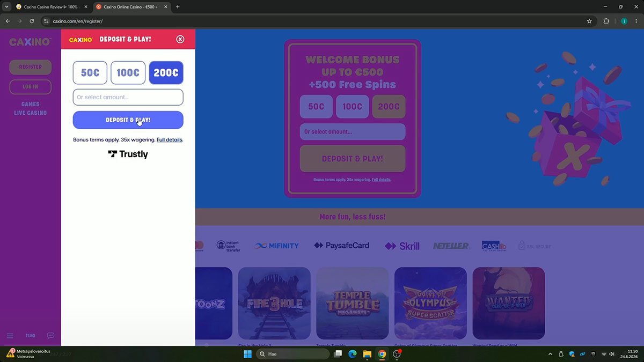Click the Trustly logo
The height and width of the screenshot is (362, 644).
coord(128,154)
